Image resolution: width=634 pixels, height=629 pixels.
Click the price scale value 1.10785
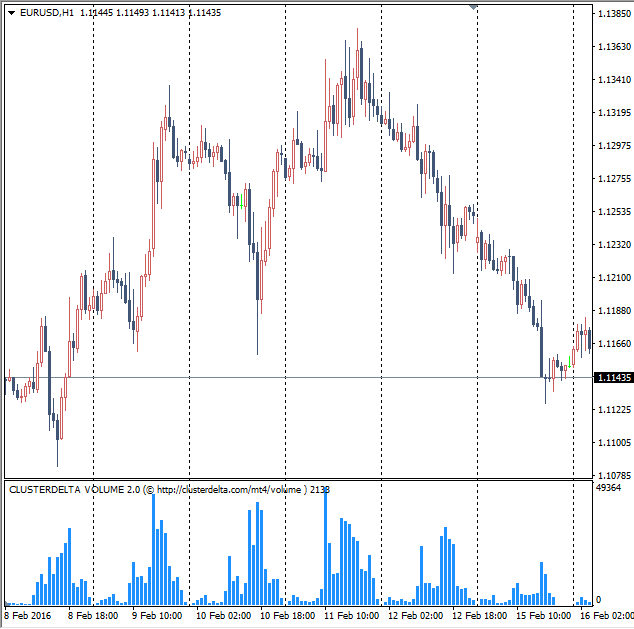coord(614,476)
